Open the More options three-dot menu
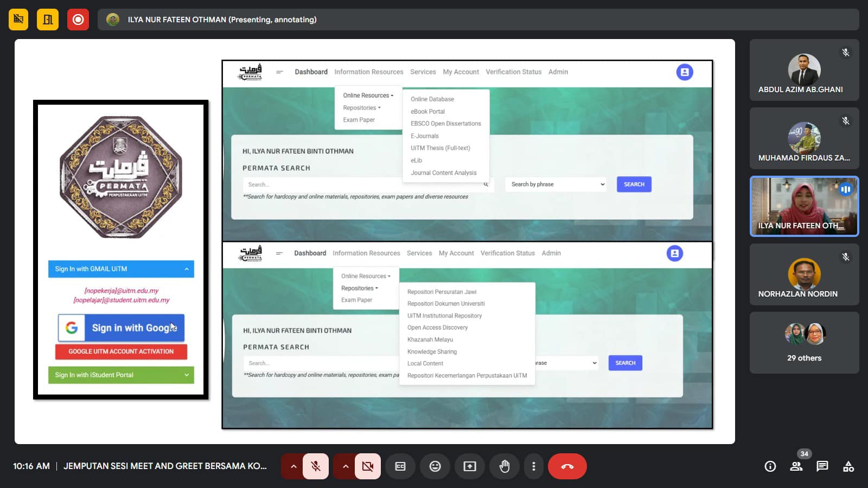Viewport: 868px width, 488px height. pos(534,466)
